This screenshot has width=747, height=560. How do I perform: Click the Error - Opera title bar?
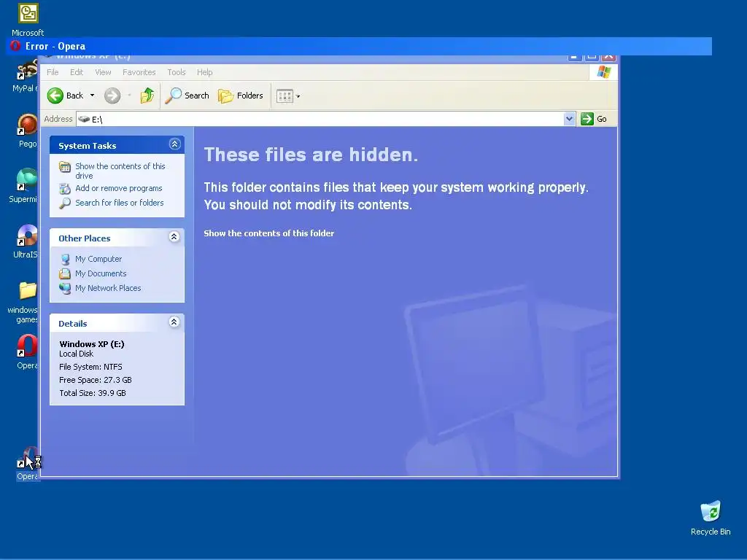(x=359, y=46)
